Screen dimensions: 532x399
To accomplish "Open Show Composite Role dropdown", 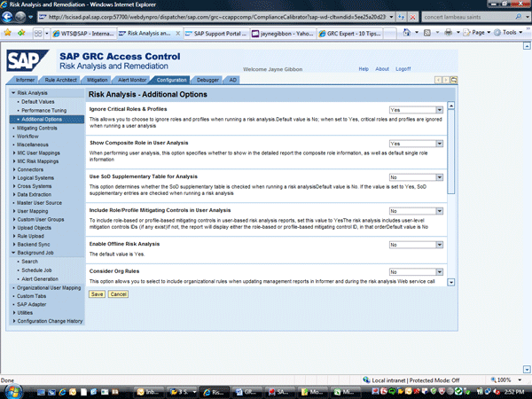I will pos(440,144).
